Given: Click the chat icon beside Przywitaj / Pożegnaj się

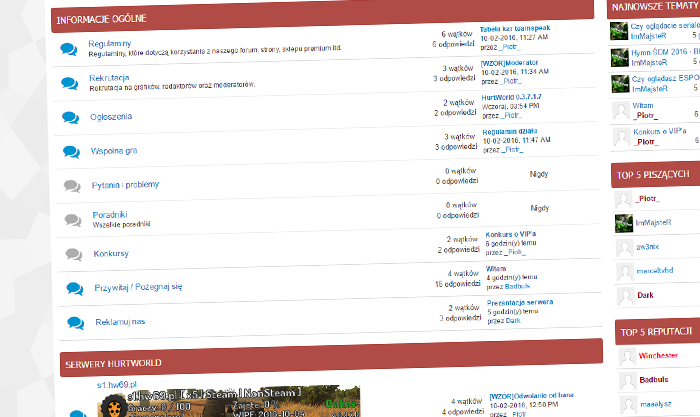Looking at the screenshot, I should (75, 288).
